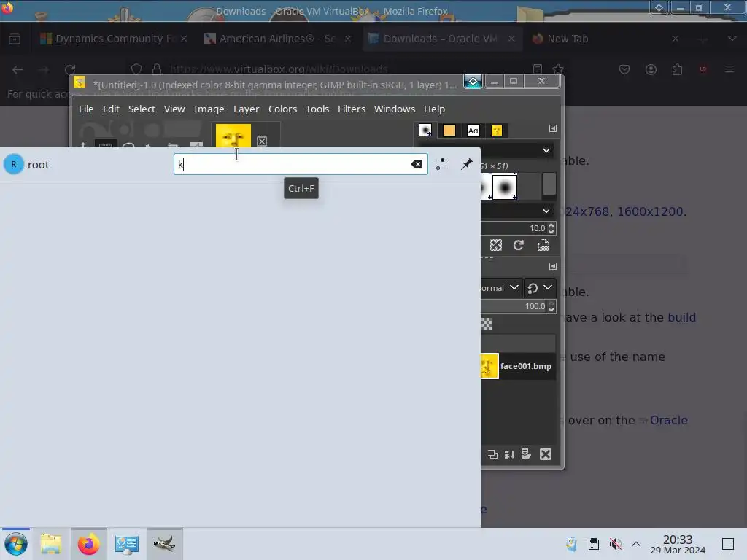Open GIMP Layer menu
This screenshot has height=560, width=747.
tap(246, 109)
